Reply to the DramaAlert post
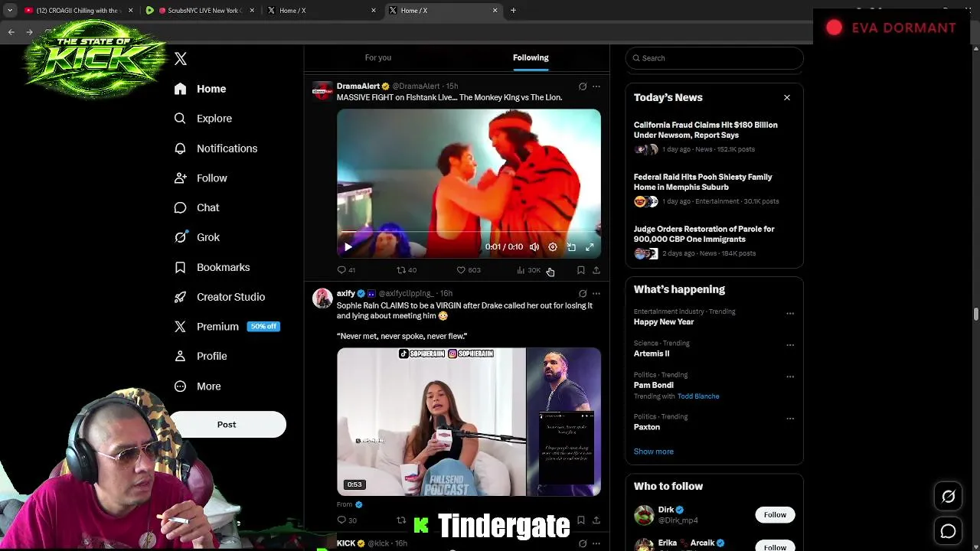 pyautogui.click(x=346, y=270)
